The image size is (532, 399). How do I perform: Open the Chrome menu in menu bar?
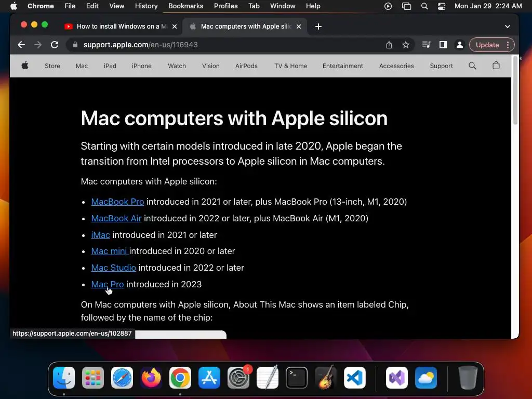[41, 6]
